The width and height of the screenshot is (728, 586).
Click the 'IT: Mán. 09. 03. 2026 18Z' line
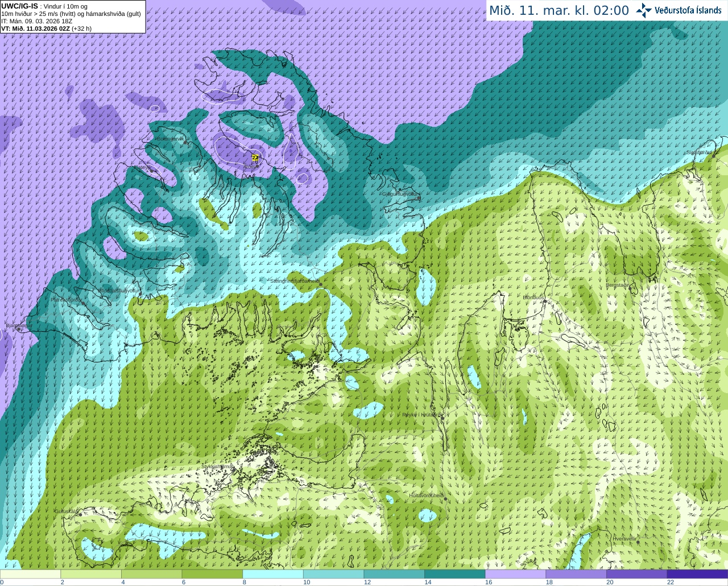pos(37,21)
